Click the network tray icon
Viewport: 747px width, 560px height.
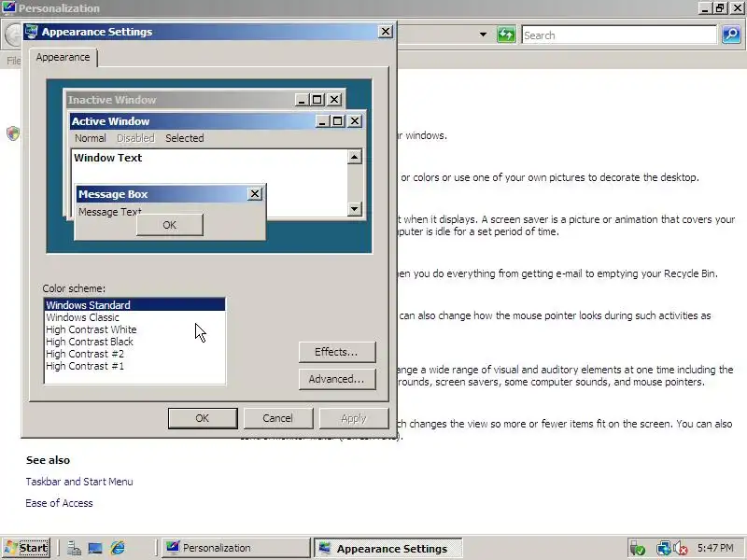click(663, 549)
